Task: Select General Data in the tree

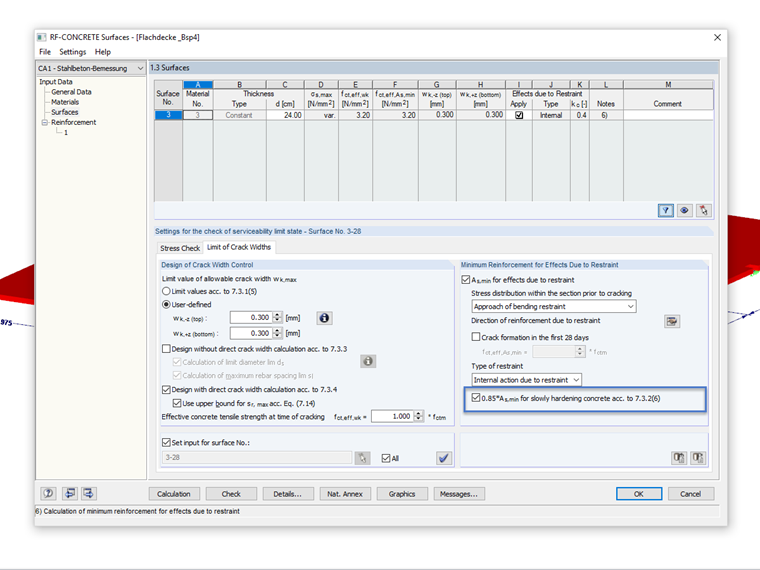Action: point(71,92)
